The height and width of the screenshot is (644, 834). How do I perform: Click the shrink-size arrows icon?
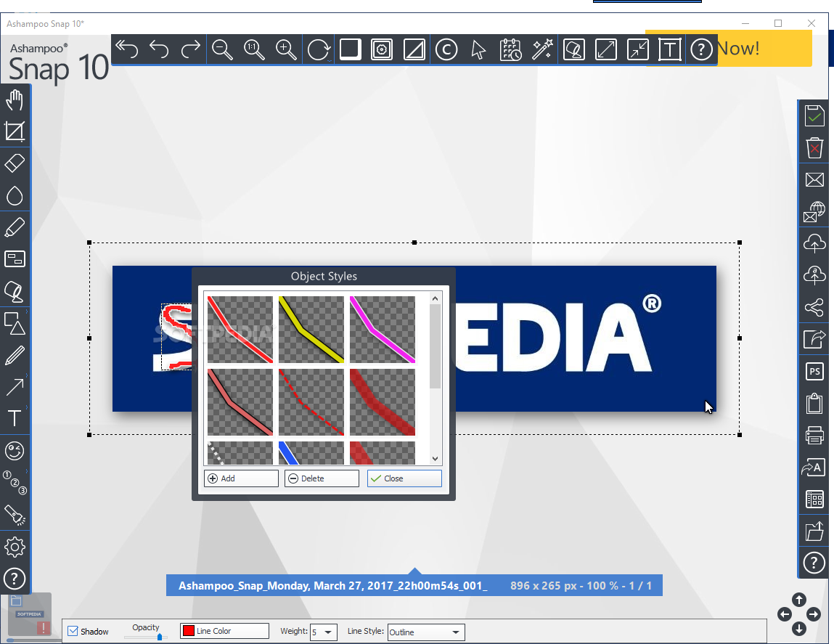pos(638,49)
